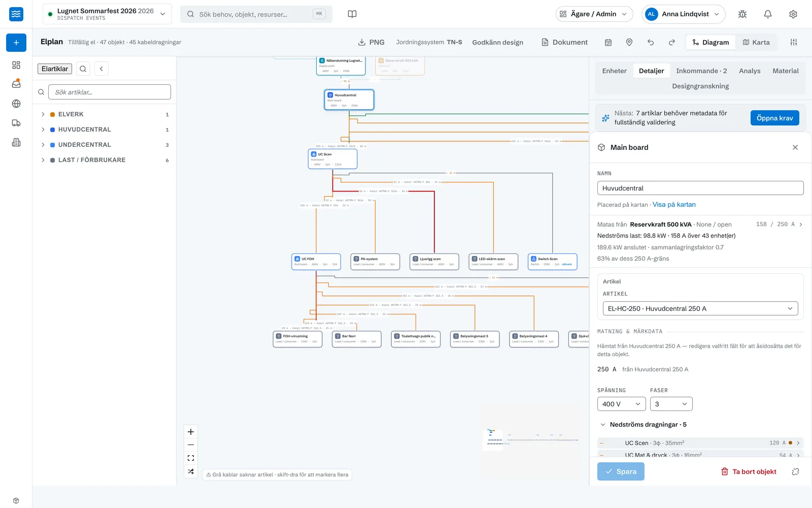Close the Main board panel
Image resolution: width=812 pixels, height=508 pixels.
(795, 147)
